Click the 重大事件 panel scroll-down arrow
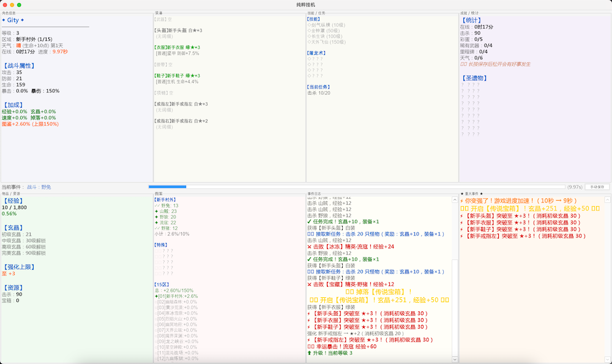This screenshot has width=612, height=364. pos(607,359)
